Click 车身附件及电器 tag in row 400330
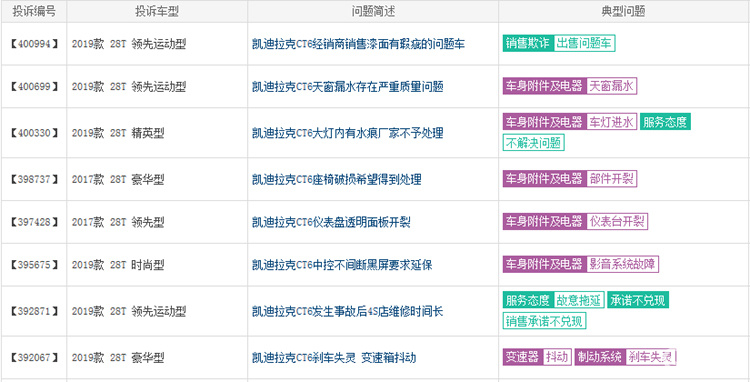Viewport: 750px width, 382px height. coord(544,122)
